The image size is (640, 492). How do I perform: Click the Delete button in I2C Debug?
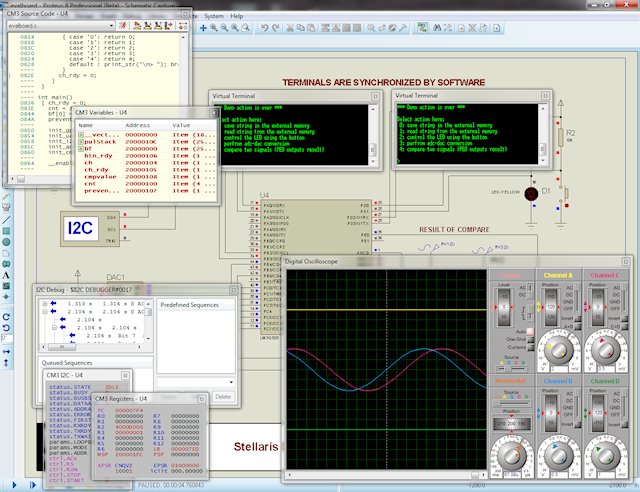(223, 397)
